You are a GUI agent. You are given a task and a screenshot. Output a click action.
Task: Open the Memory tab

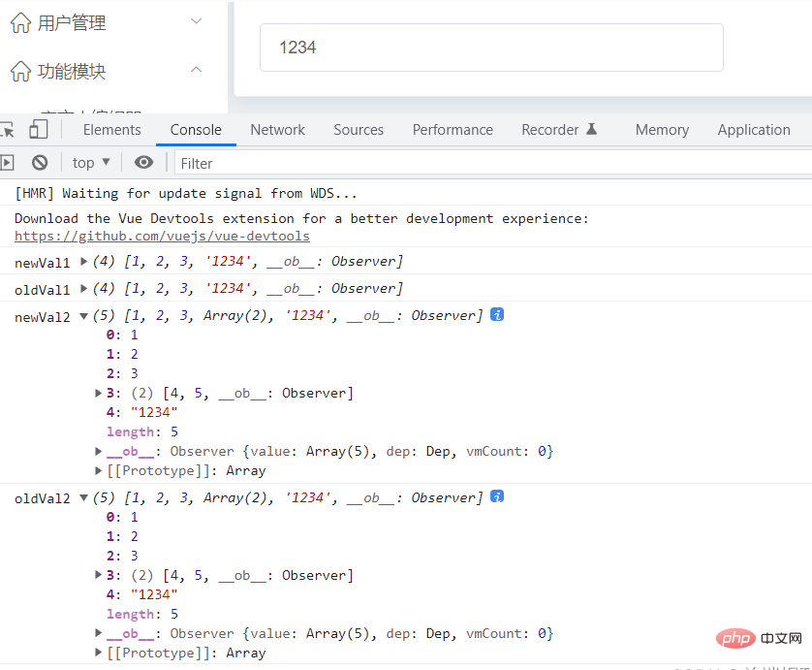click(662, 130)
